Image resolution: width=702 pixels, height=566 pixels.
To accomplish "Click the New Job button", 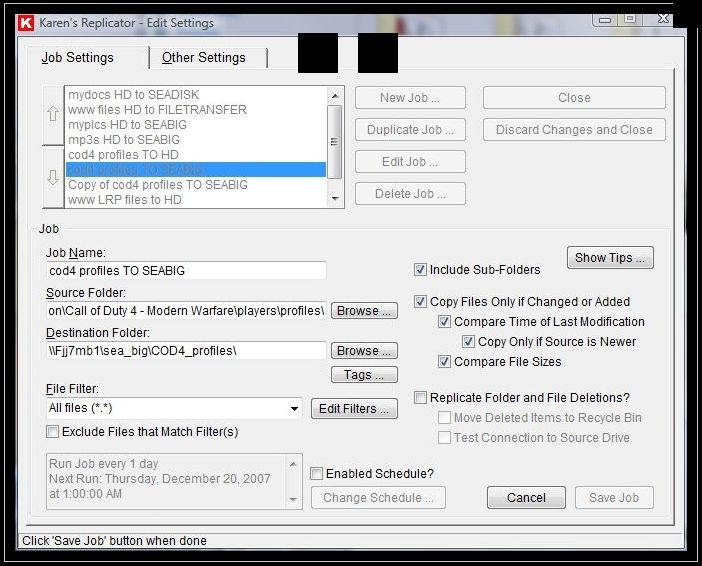I will point(410,98).
